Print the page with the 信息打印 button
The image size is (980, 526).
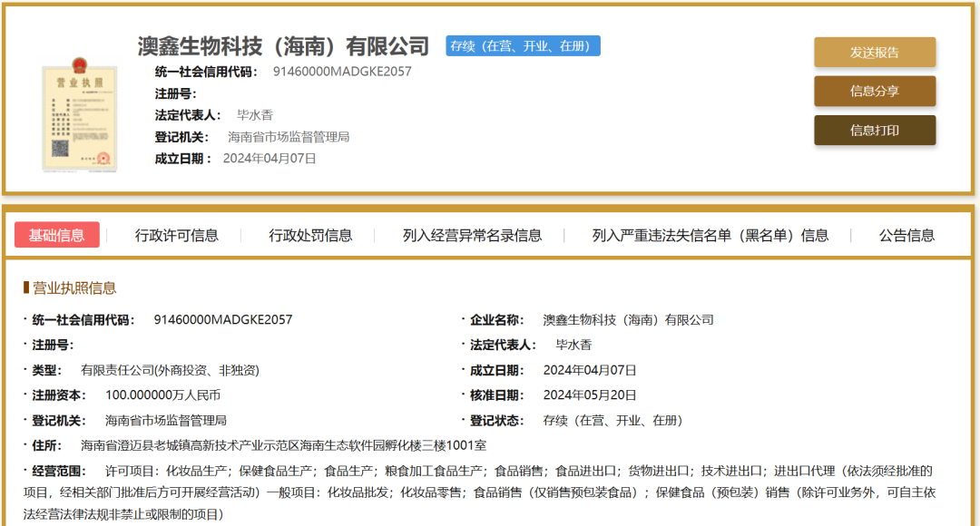(874, 131)
